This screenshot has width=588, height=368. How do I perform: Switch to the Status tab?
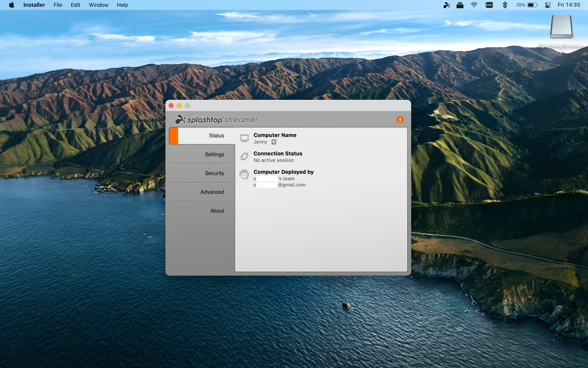click(x=202, y=136)
